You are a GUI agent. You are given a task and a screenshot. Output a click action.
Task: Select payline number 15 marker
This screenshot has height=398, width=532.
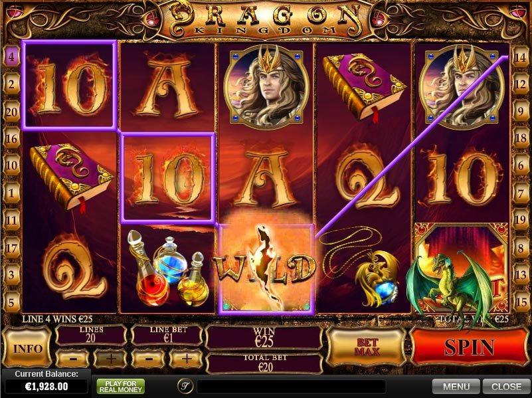point(521,302)
